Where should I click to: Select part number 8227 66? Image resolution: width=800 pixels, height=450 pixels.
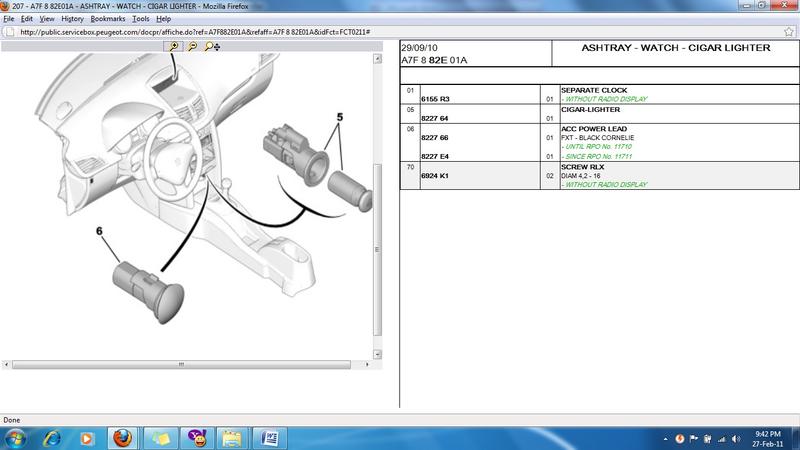(x=435, y=138)
